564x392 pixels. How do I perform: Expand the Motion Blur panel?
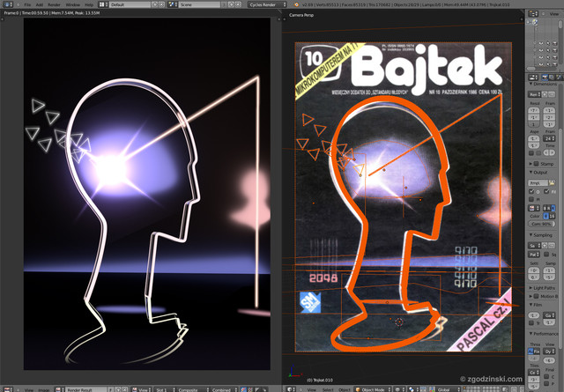[531, 296]
